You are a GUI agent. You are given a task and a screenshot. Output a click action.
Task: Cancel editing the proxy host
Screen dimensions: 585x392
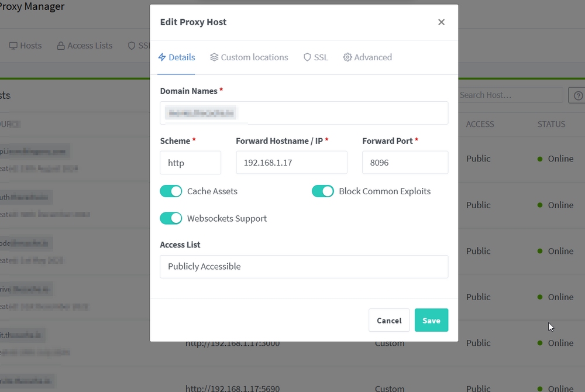[x=389, y=320]
